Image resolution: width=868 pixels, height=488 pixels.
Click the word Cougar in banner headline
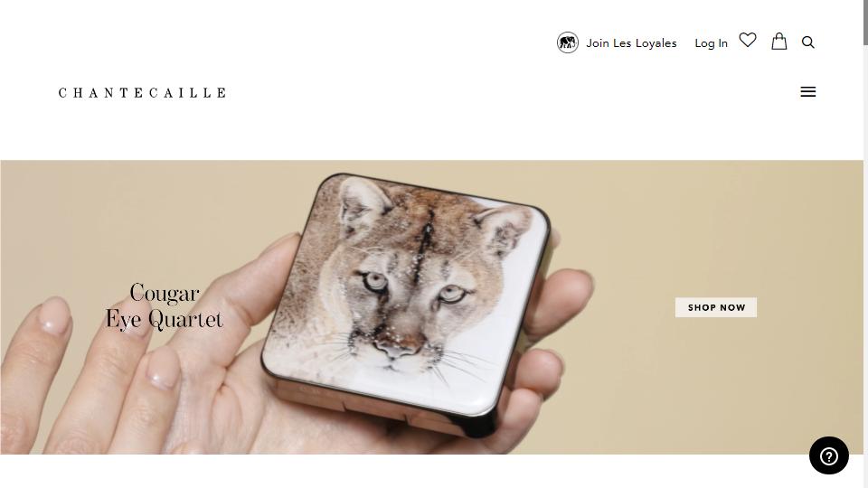click(165, 293)
